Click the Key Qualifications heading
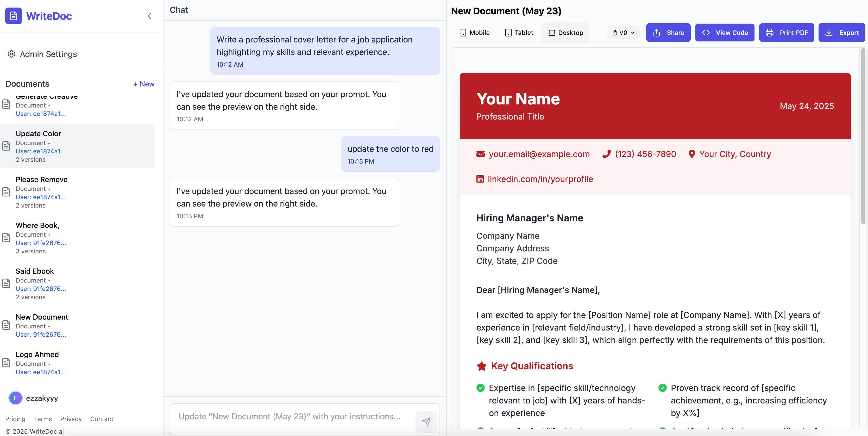This screenshot has height=436, width=868. tap(532, 366)
